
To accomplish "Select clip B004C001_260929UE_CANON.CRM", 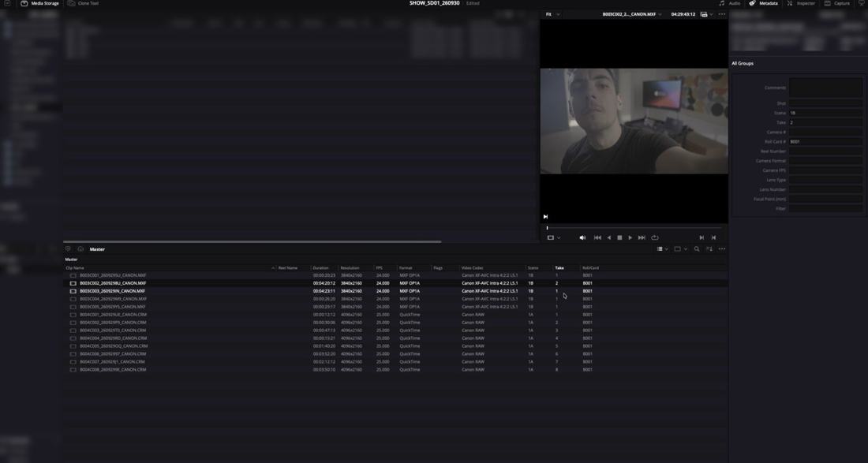I will 113,315.
